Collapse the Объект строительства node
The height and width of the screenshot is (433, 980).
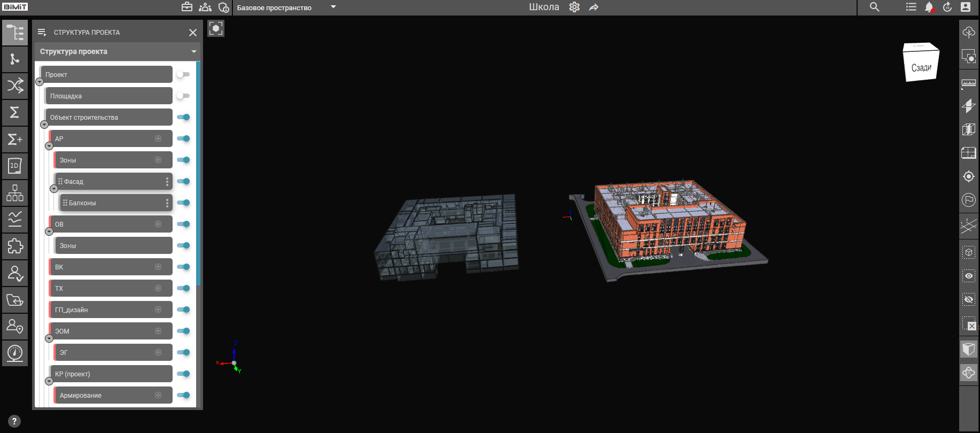(x=44, y=125)
